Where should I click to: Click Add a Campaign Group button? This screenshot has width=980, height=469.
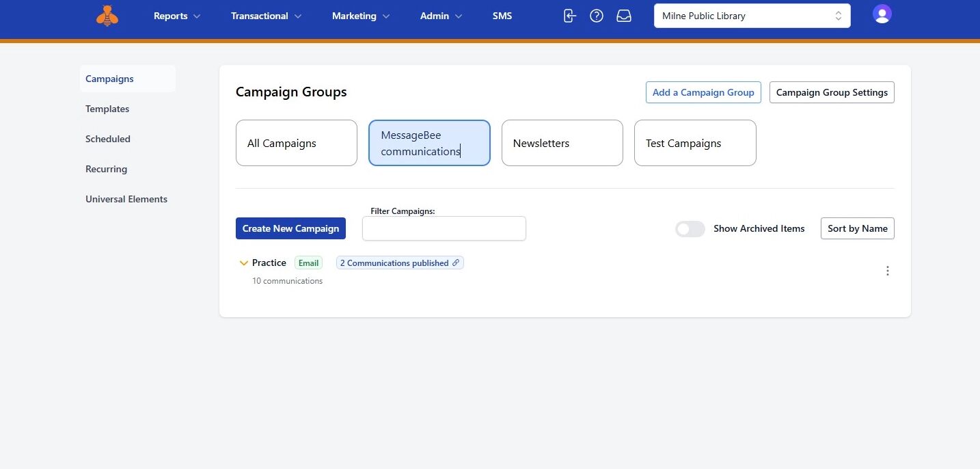[703, 92]
